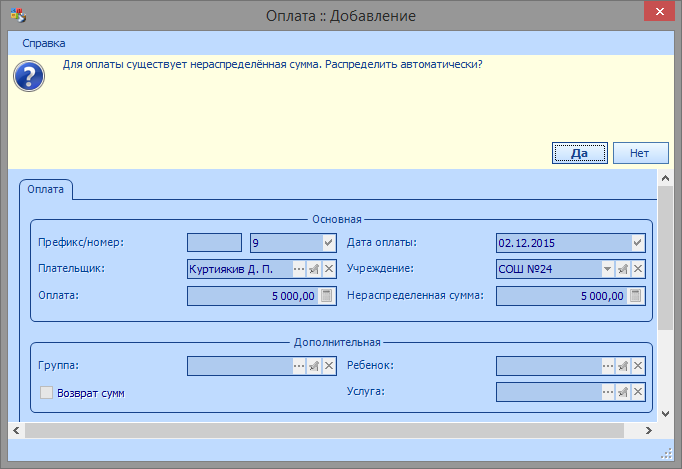Click edit pencil icon for Плательщик

click(x=314, y=269)
